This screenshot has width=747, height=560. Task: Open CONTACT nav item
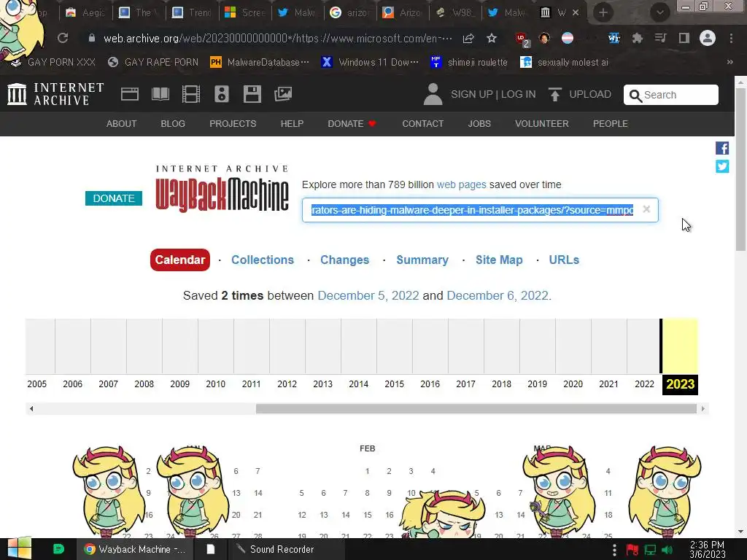422,124
